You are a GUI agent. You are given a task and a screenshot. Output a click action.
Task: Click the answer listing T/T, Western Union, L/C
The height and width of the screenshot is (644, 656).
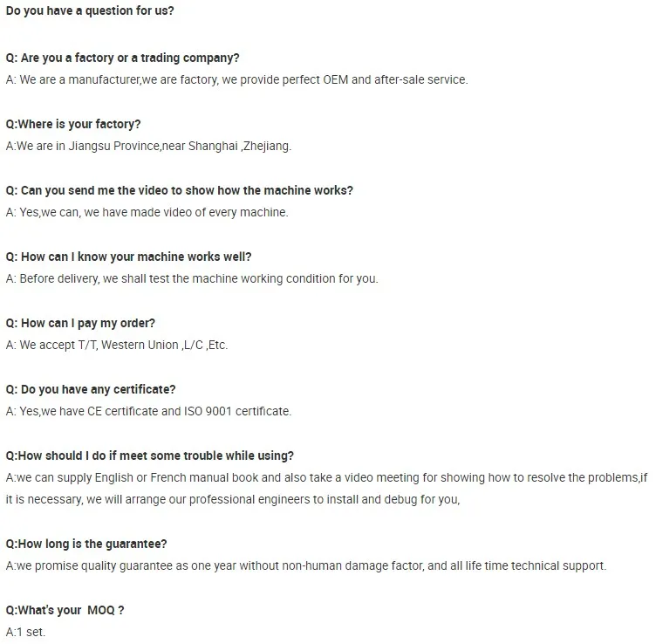[x=117, y=345]
